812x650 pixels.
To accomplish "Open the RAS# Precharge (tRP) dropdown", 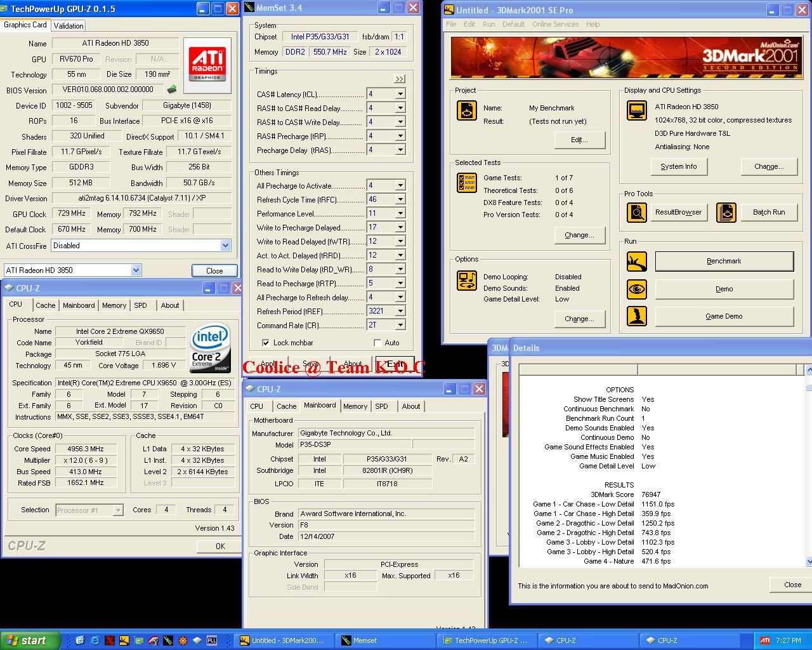I will click(x=400, y=136).
